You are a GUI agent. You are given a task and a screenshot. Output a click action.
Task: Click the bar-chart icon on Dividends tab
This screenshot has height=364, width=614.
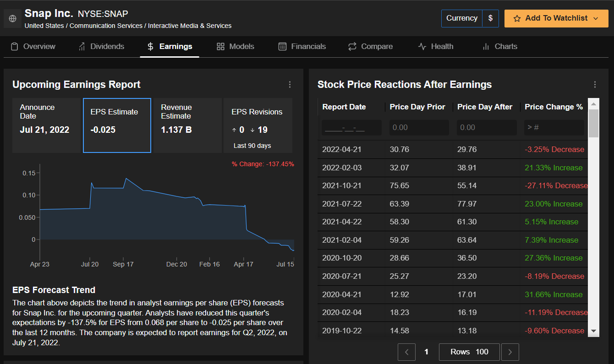point(82,46)
